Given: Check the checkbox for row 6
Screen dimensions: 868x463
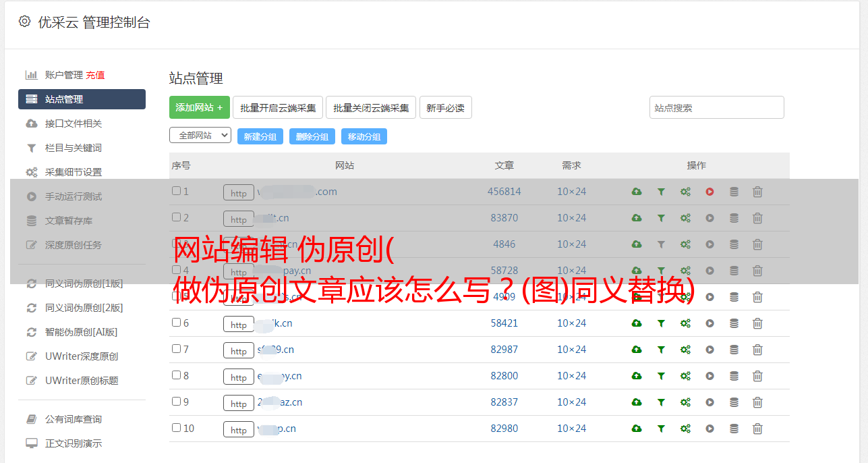Looking at the screenshot, I should pyautogui.click(x=176, y=323).
